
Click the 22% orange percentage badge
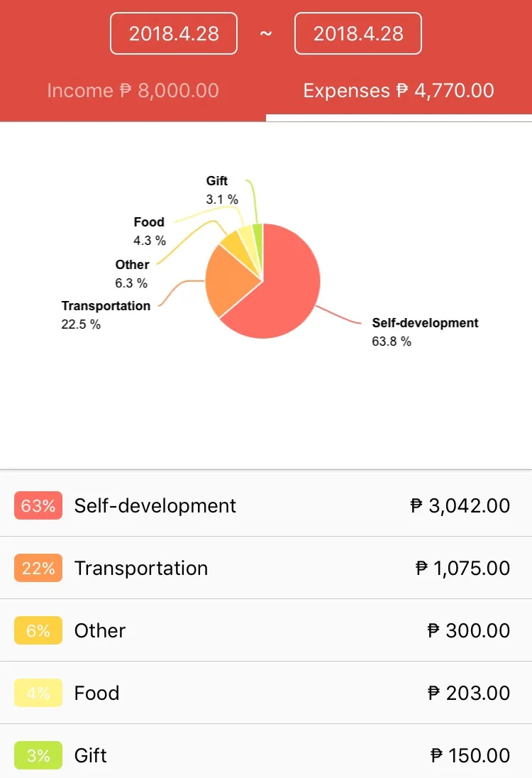[38, 568]
